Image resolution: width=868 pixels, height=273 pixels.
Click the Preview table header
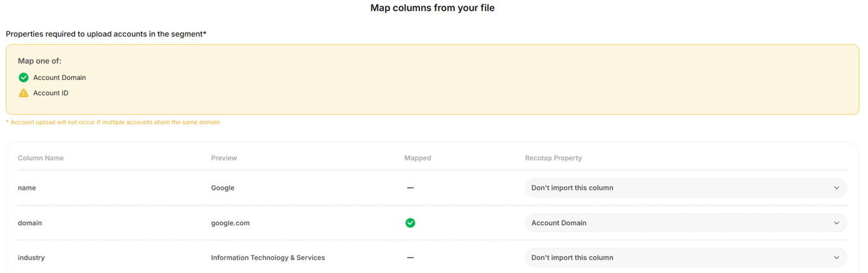(224, 158)
